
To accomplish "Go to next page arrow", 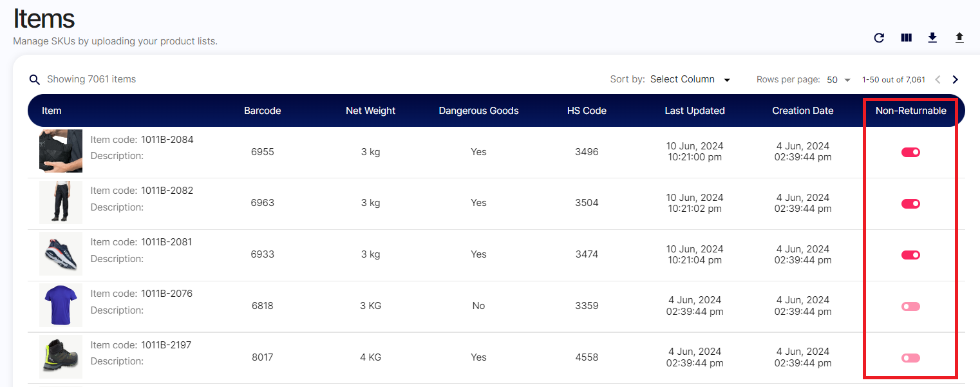I will click(x=956, y=80).
